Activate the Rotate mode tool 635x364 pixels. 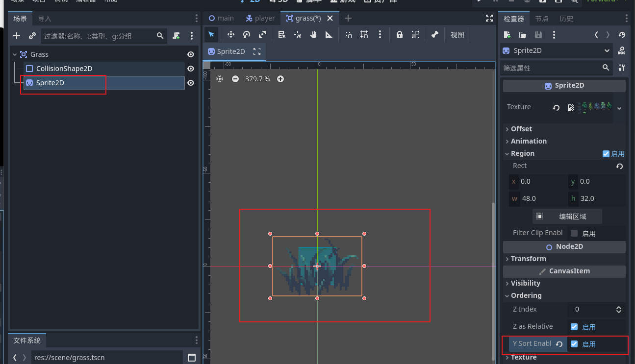pos(247,34)
